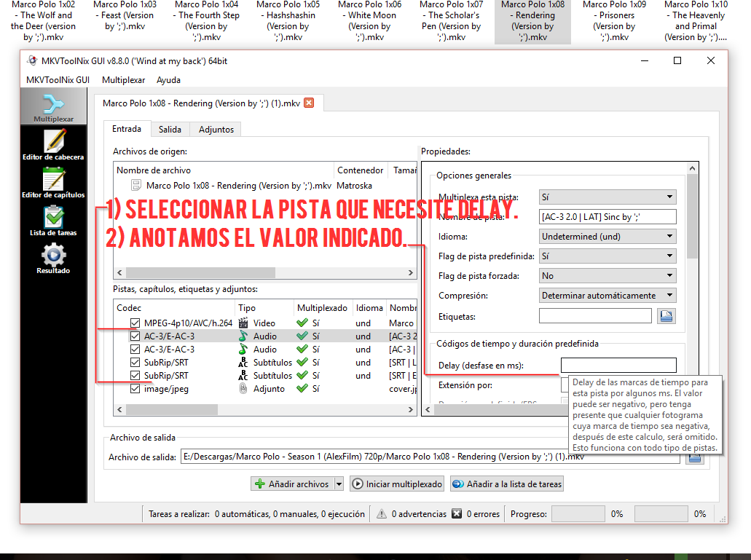Expand the Añadir archivos arrow menu
Image resolution: width=751 pixels, height=560 pixels.
click(339, 484)
